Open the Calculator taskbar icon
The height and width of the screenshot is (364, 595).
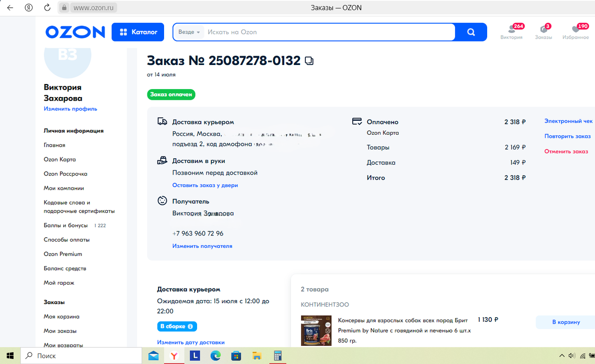[x=278, y=356]
